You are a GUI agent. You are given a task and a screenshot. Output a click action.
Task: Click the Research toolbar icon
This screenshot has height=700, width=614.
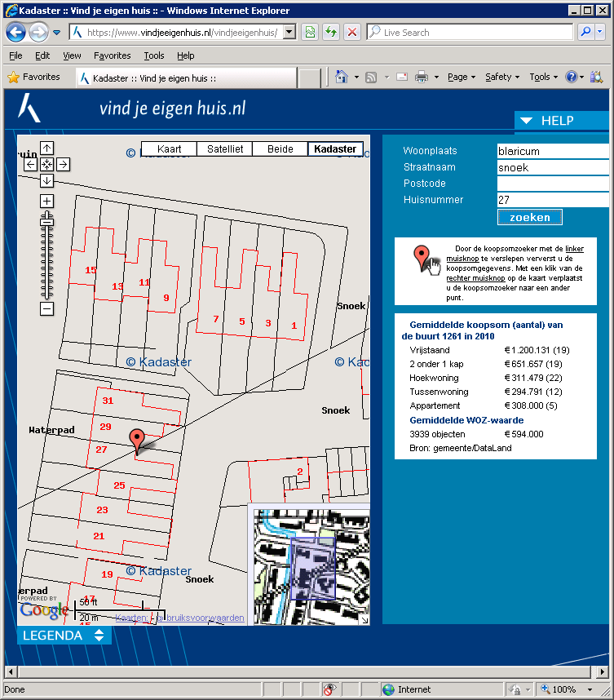[597, 78]
